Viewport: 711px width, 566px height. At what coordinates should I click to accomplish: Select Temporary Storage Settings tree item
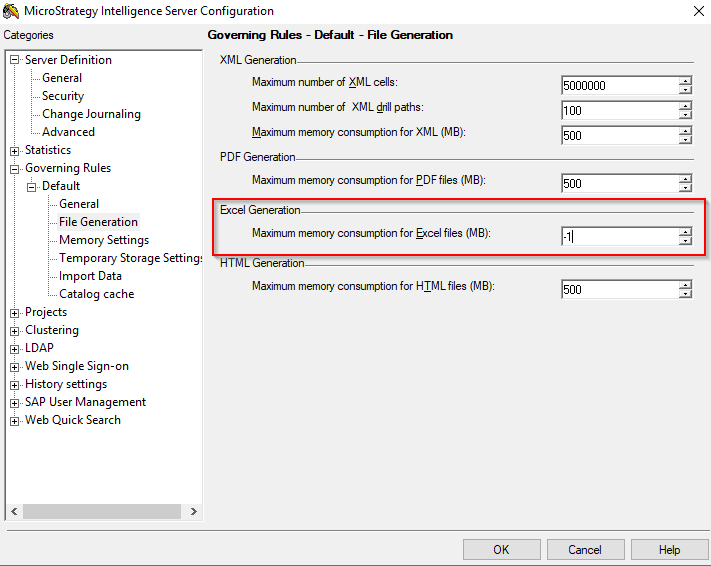tap(130, 258)
